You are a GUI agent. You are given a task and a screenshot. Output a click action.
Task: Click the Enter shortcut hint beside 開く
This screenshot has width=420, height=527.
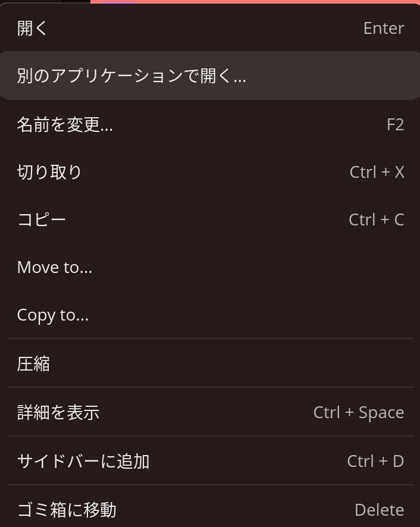tap(384, 28)
